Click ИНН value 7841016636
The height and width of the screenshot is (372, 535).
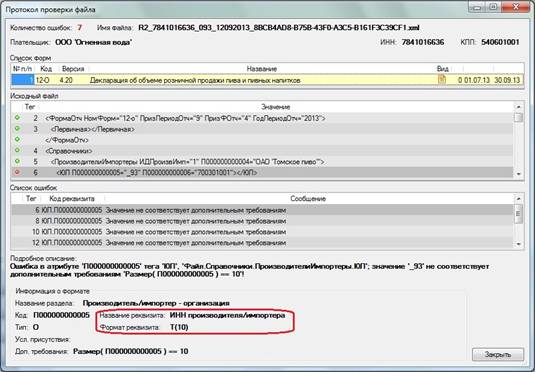pyautogui.click(x=423, y=42)
